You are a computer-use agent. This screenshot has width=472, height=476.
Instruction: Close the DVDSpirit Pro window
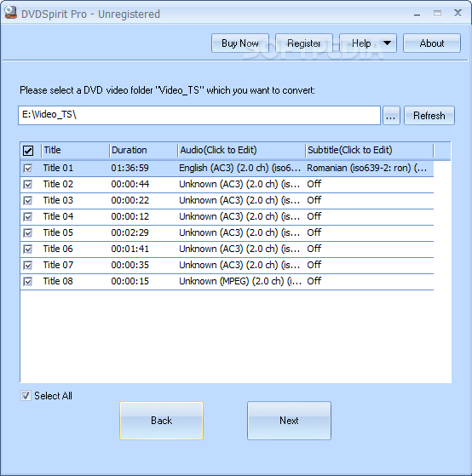pos(458,13)
